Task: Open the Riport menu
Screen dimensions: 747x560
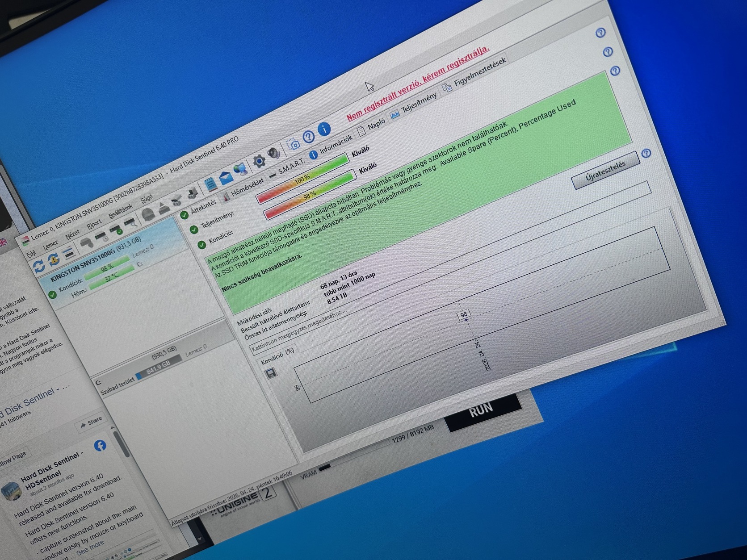Action: point(94,223)
